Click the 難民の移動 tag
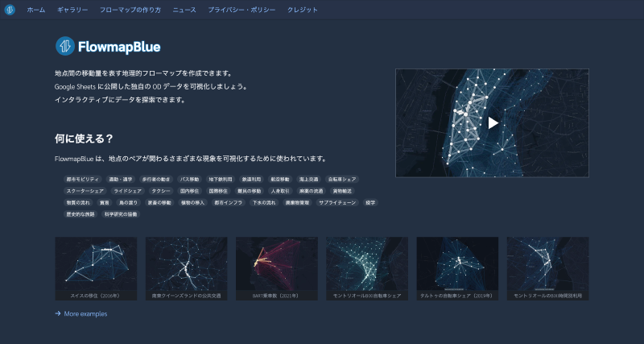The width and height of the screenshot is (644, 344). point(250,191)
